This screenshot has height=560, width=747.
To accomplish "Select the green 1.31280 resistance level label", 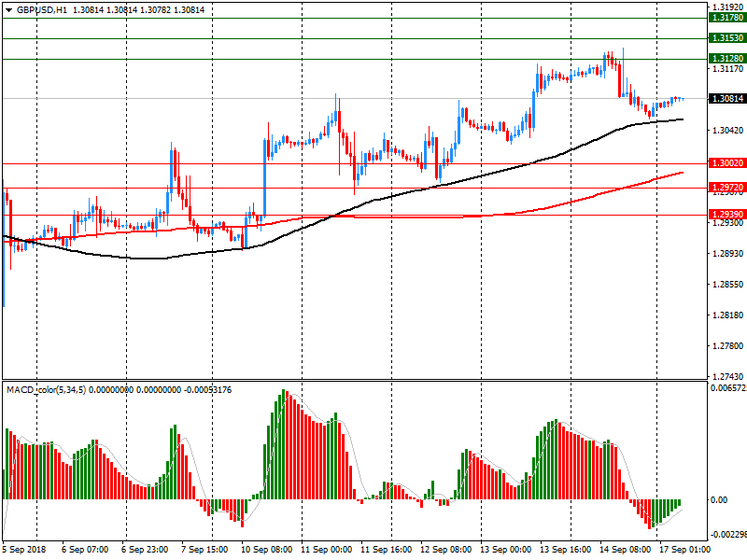I will (x=727, y=59).
